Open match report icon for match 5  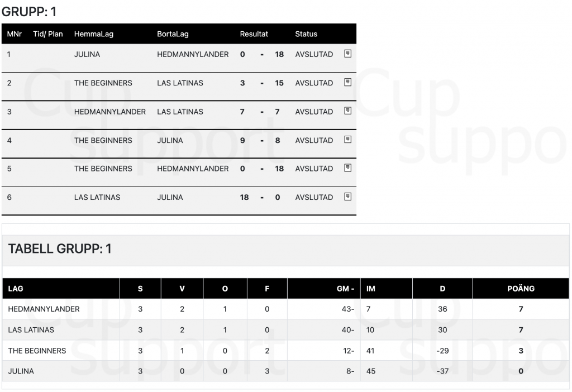tap(347, 168)
